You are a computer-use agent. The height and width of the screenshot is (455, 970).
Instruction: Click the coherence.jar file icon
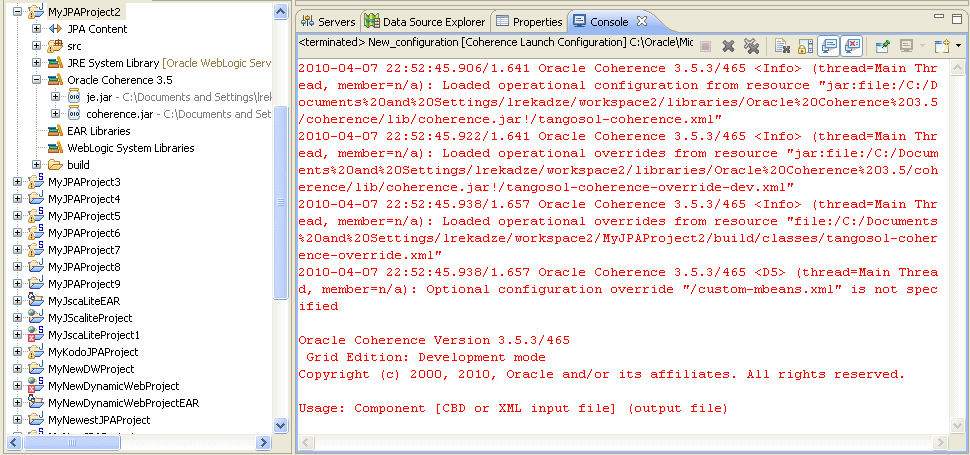click(x=74, y=113)
